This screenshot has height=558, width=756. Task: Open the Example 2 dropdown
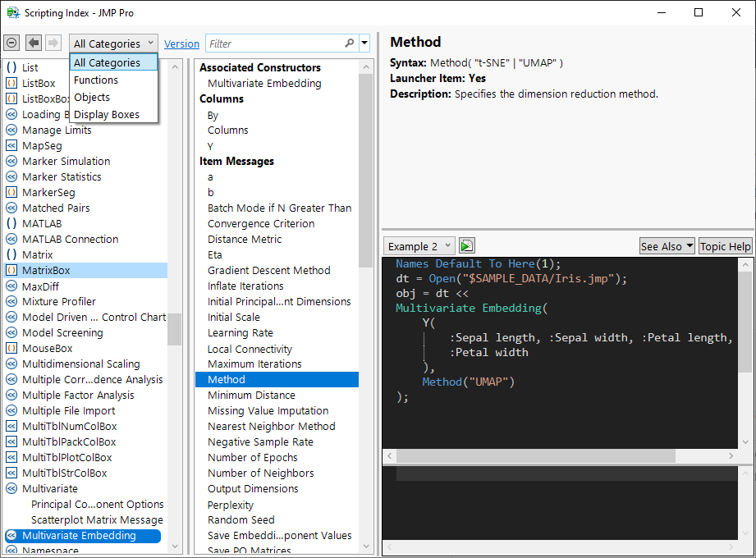click(419, 245)
